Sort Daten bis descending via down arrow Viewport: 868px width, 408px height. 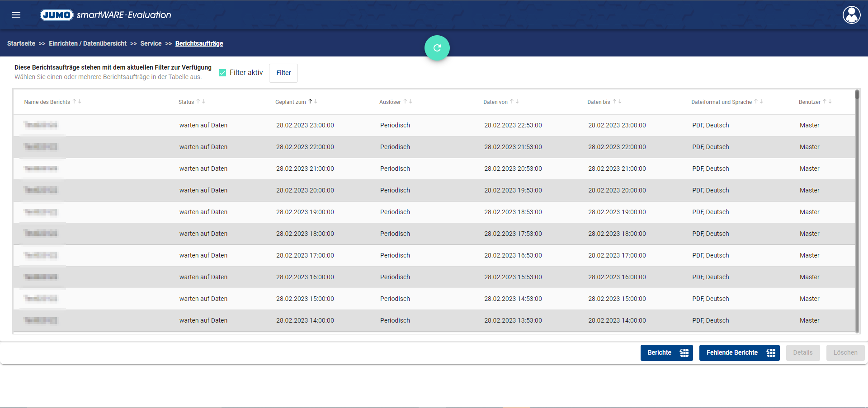tap(620, 102)
